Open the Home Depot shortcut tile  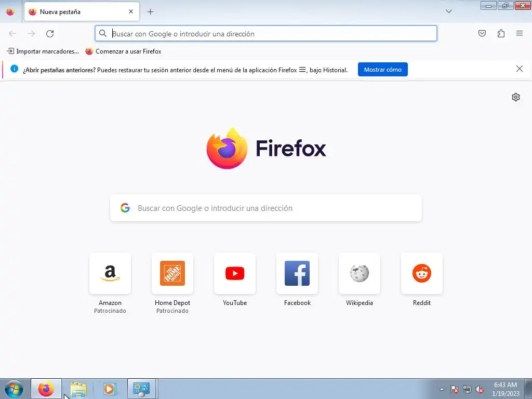(x=172, y=273)
